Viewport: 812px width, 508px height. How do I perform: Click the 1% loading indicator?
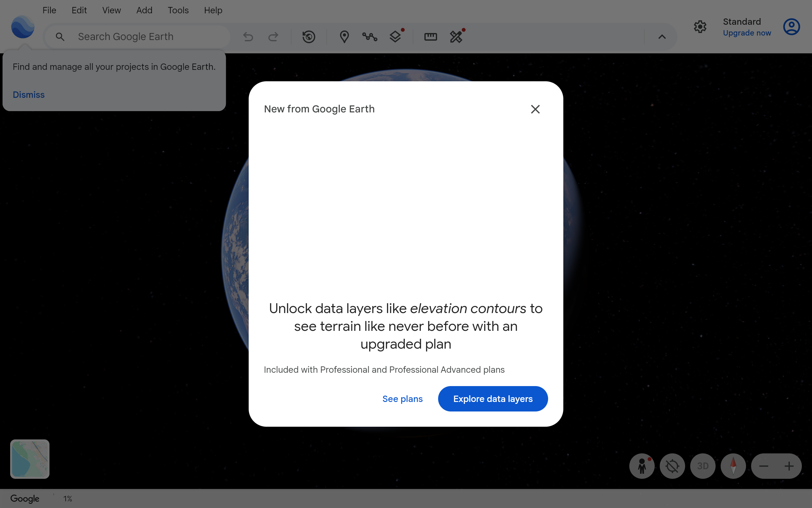tap(68, 498)
